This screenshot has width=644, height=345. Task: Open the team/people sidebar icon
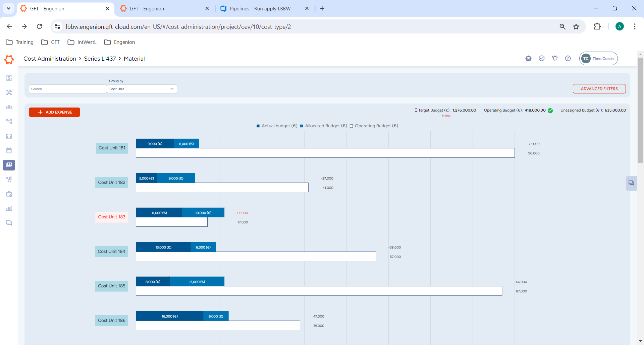pyautogui.click(x=9, y=107)
